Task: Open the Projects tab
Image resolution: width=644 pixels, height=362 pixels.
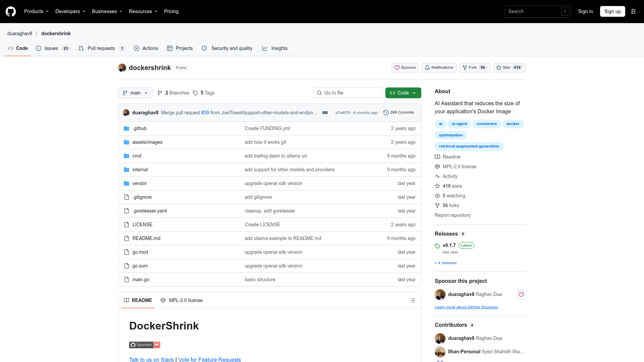Action: pyautogui.click(x=180, y=48)
